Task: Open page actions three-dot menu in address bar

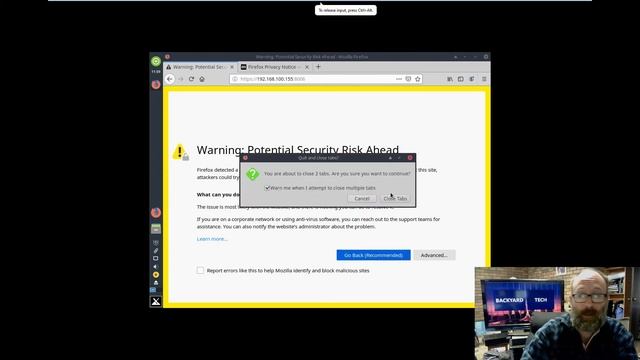Action: [x=399, y=79]
